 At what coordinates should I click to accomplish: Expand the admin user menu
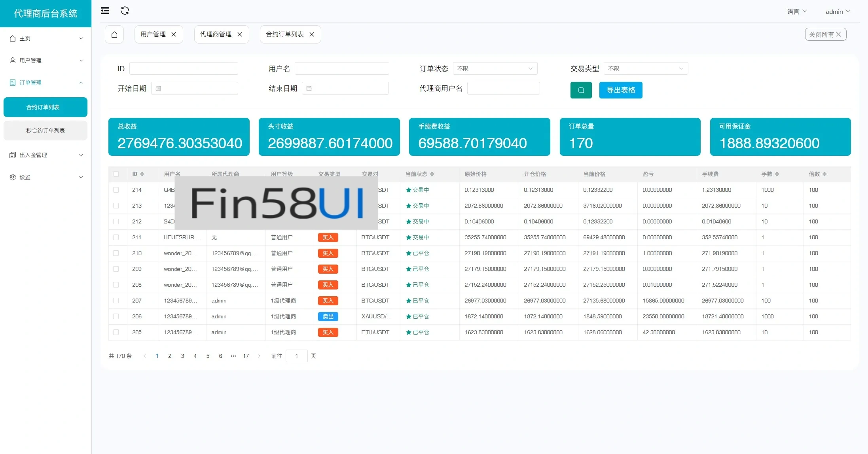coord(838,11)
